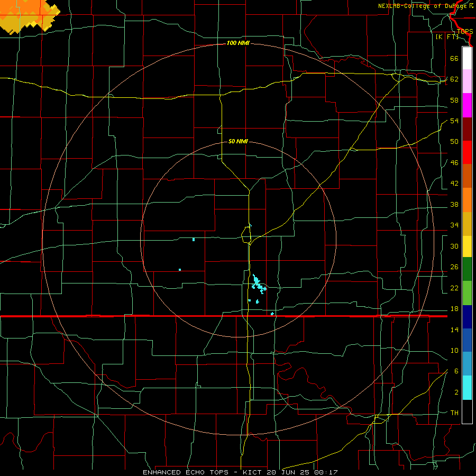Pick the dark red maroon legend swatch
Image resolution: width=476 pixels, height=476 pixels.
[467, 129]
